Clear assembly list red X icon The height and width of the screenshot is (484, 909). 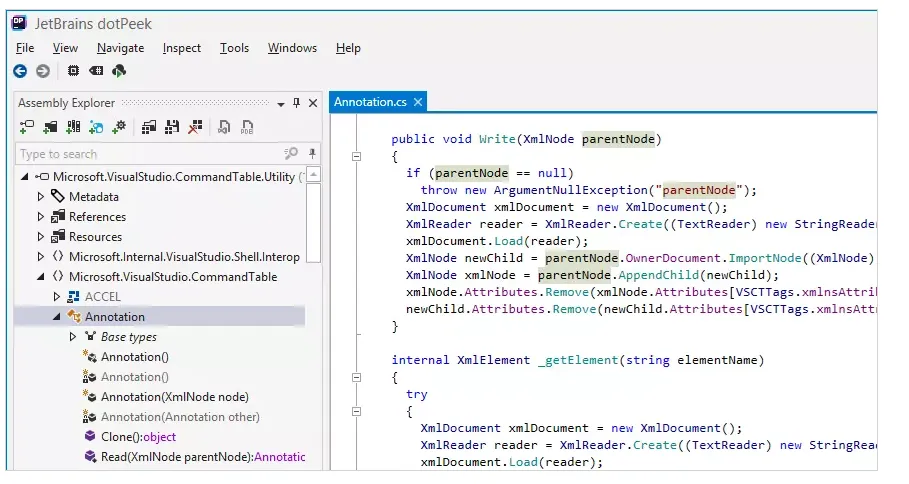195,127
